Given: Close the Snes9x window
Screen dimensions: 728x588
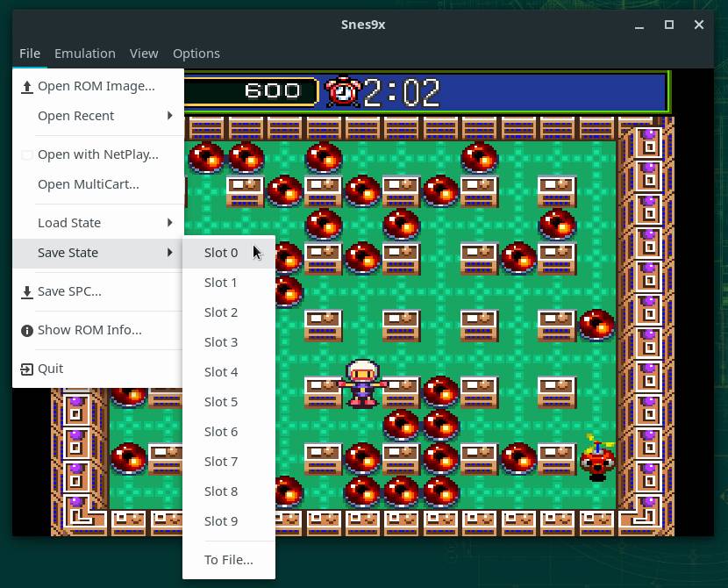Looking at the screenshot, I should coord(699,25).
